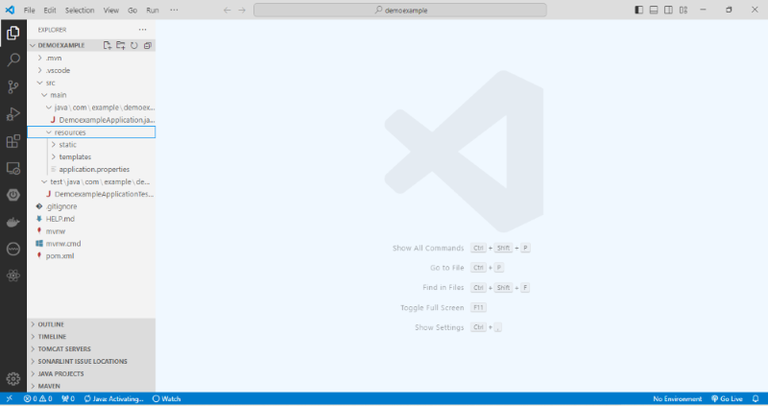The height and width of the screenshot is (406, 768).
Task: Click Watch in status bar
Action: (167, 399)
